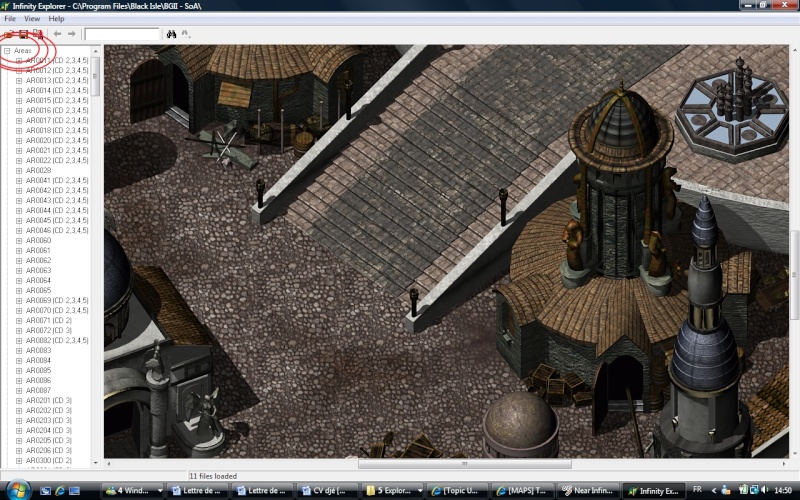Screen dimensions: 800x500
Task: Select tree item AR0017 (CD 2,3,4,5)
Action: point(57,120)
